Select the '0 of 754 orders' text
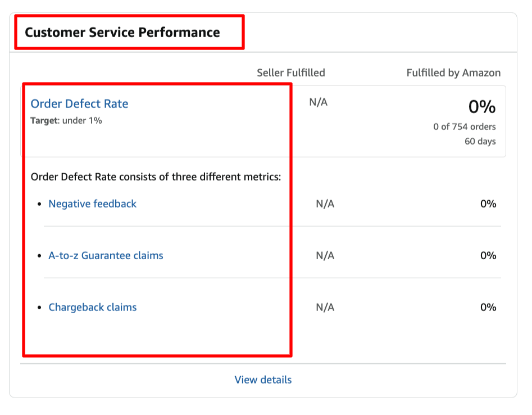 465,127
